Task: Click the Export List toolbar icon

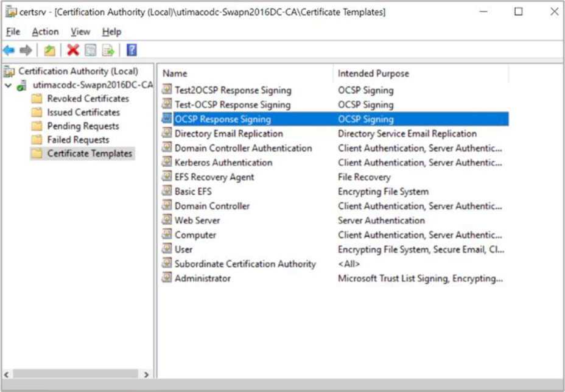Action: tap(108, 51)
